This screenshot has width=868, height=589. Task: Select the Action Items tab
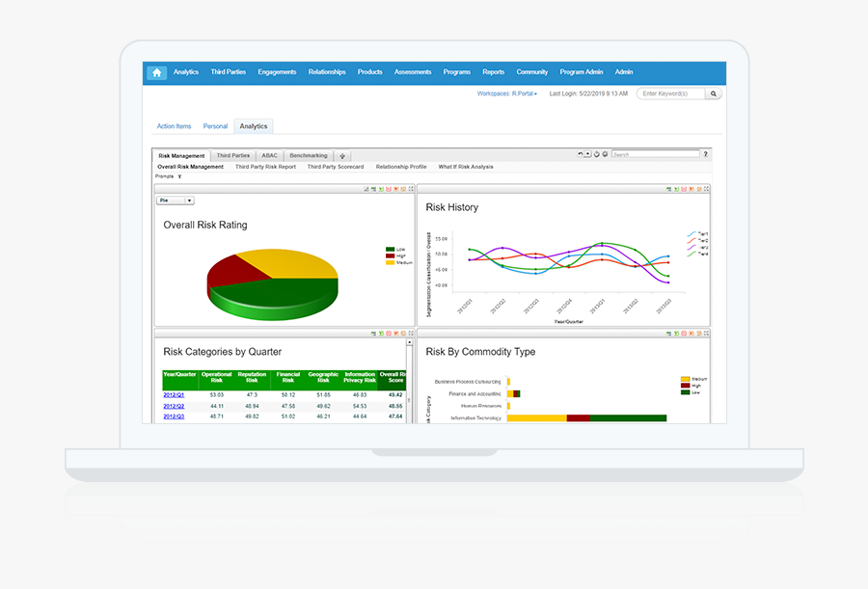tap(174, 126)
